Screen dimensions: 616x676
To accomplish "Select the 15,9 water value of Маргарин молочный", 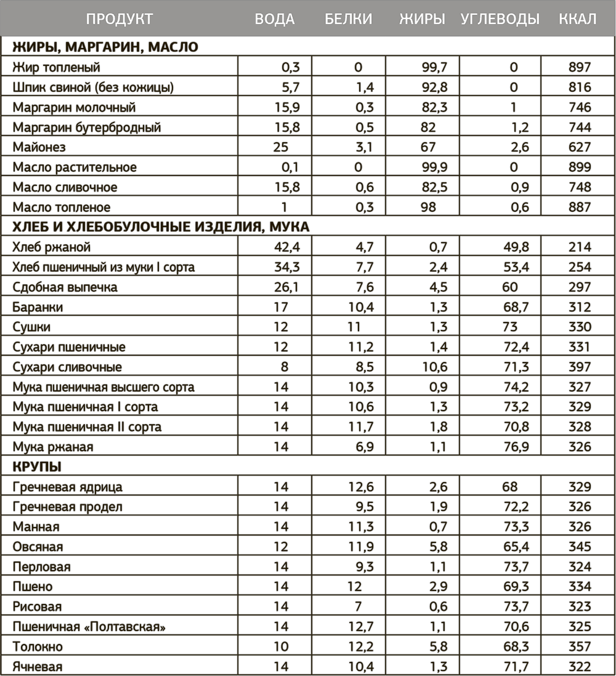I will (287, 107).
